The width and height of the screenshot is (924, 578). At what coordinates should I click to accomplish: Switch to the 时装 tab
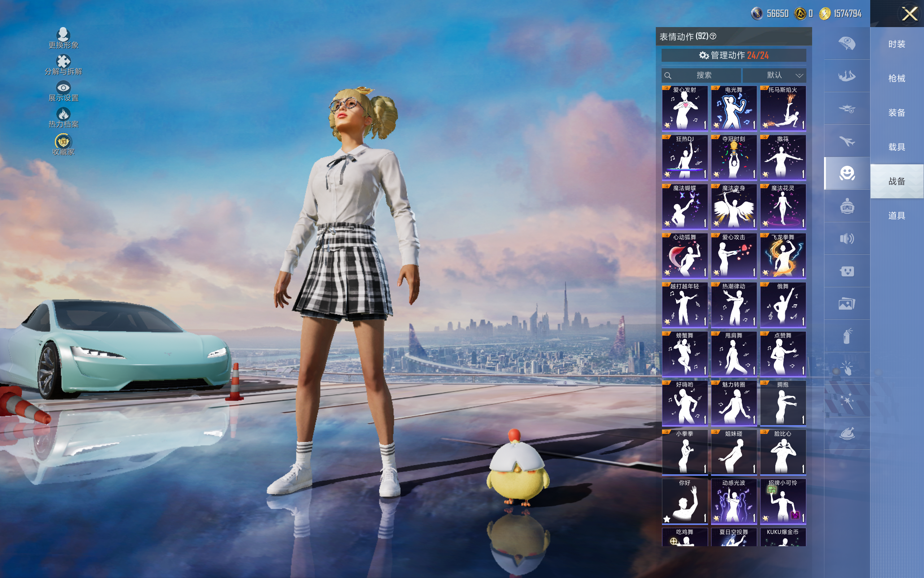pyautogui.click(x=897, y=44)
